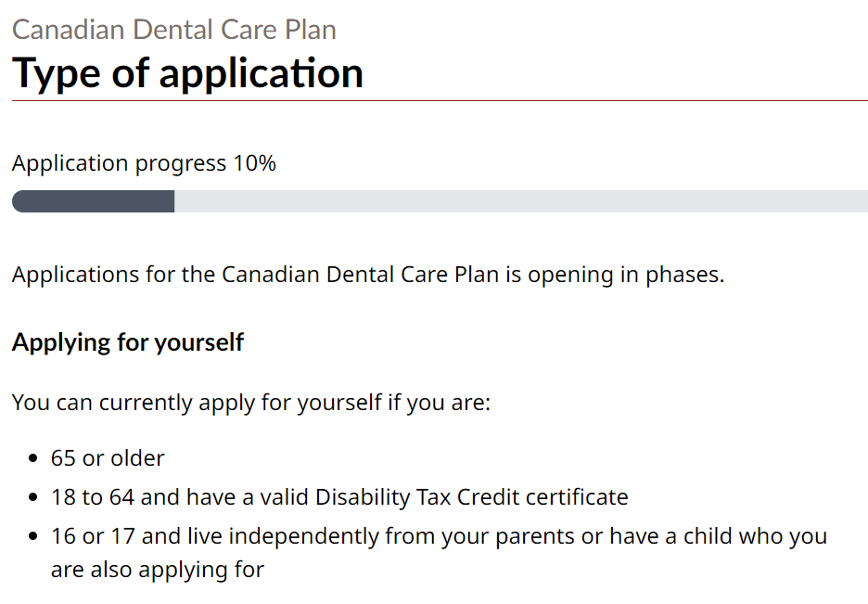868x604 pixels.
Task: Click 'are also applying for' line
Action: click(x=158, y=569)
